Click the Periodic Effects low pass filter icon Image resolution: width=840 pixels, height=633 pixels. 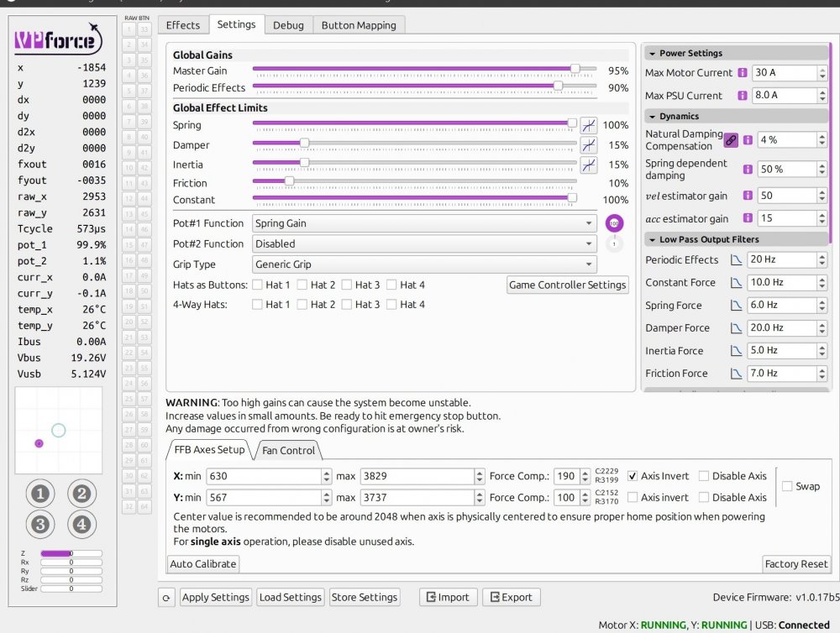(x=736, y=260)
